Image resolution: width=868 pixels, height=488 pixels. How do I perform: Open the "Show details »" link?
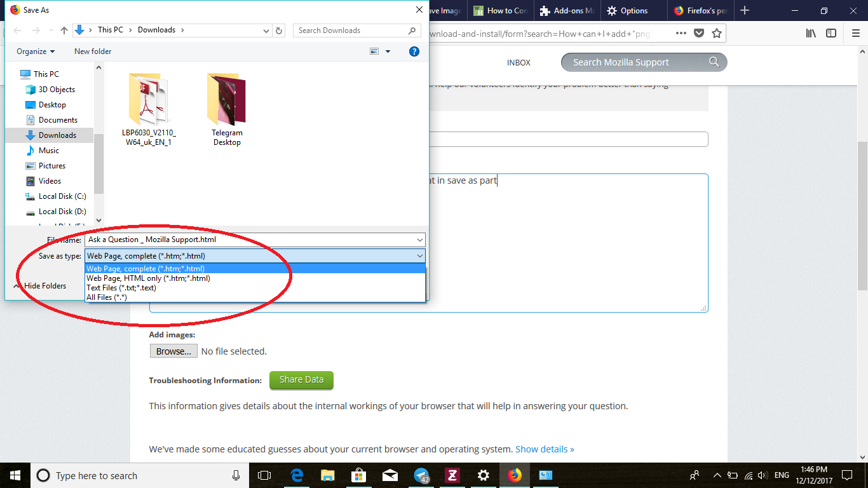(x=545, y=449)
